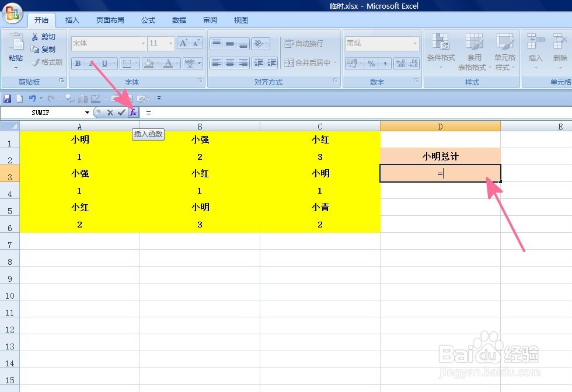Click the Fill Color paint bucket
This screenshot has width=572, height=392.
[149, 64]
